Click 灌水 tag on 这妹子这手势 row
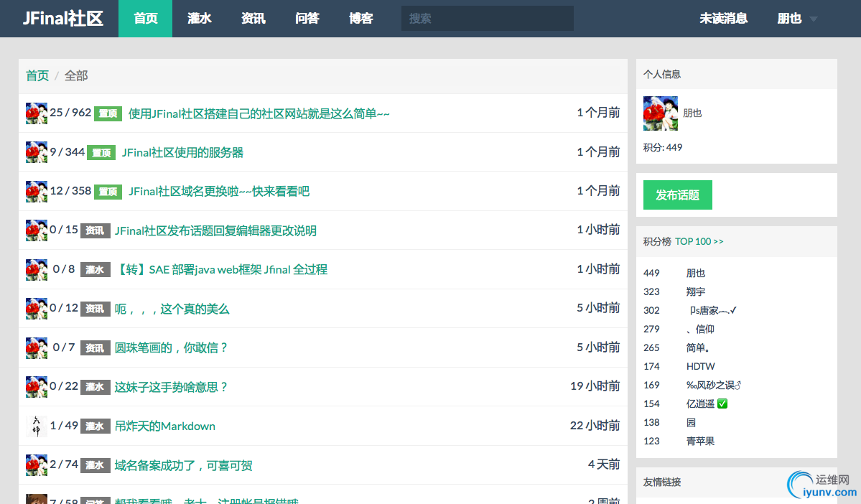The height and width of the screenshot is (504, 861). (x=96, y=387)
